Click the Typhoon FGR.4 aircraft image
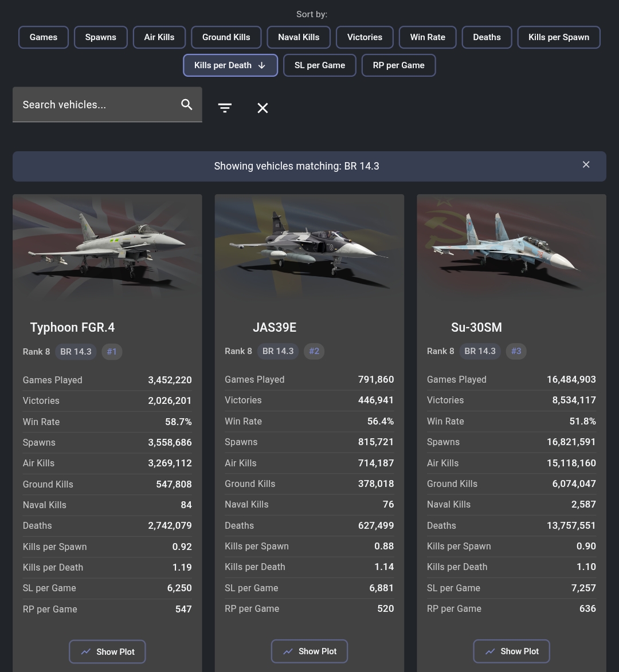 [x=107, y=247]
